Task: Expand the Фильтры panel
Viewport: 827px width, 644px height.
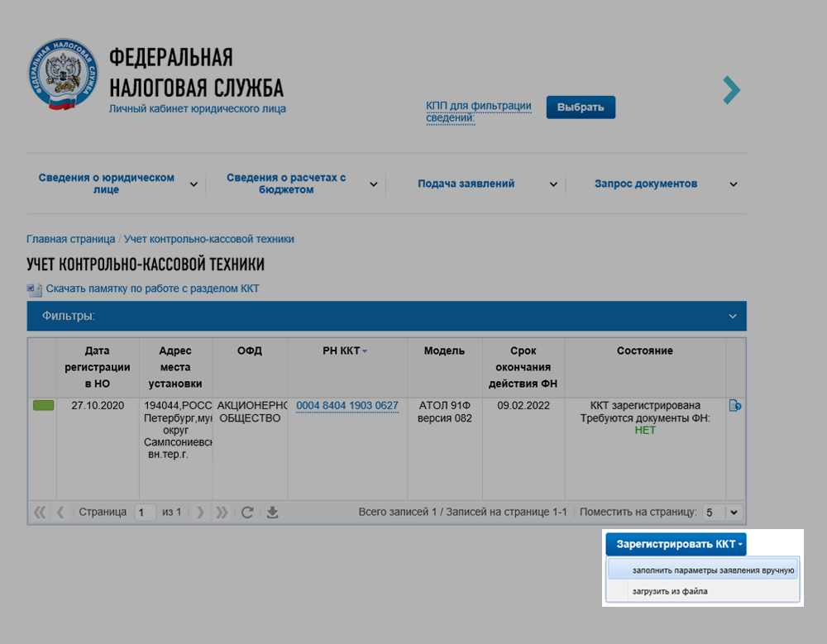Action: 732,316
